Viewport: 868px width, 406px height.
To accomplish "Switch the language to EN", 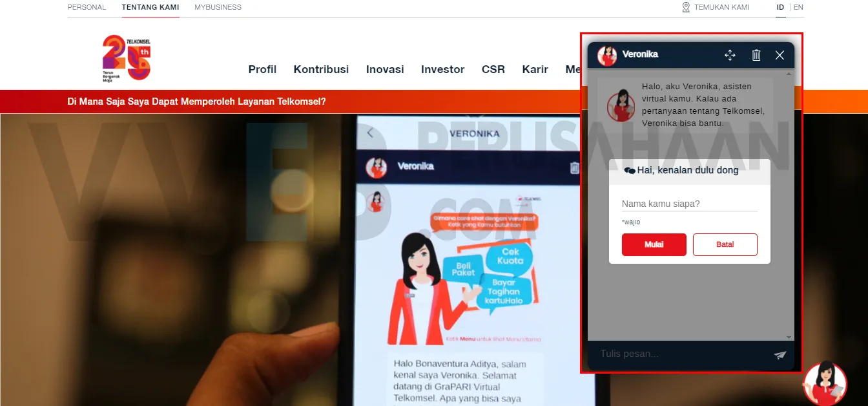I will pos(798,7).
